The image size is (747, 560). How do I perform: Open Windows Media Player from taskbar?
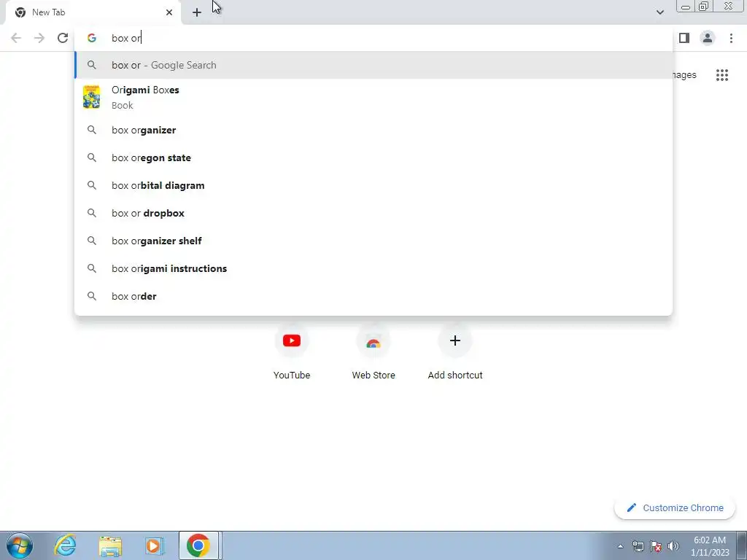pos(154,545)
